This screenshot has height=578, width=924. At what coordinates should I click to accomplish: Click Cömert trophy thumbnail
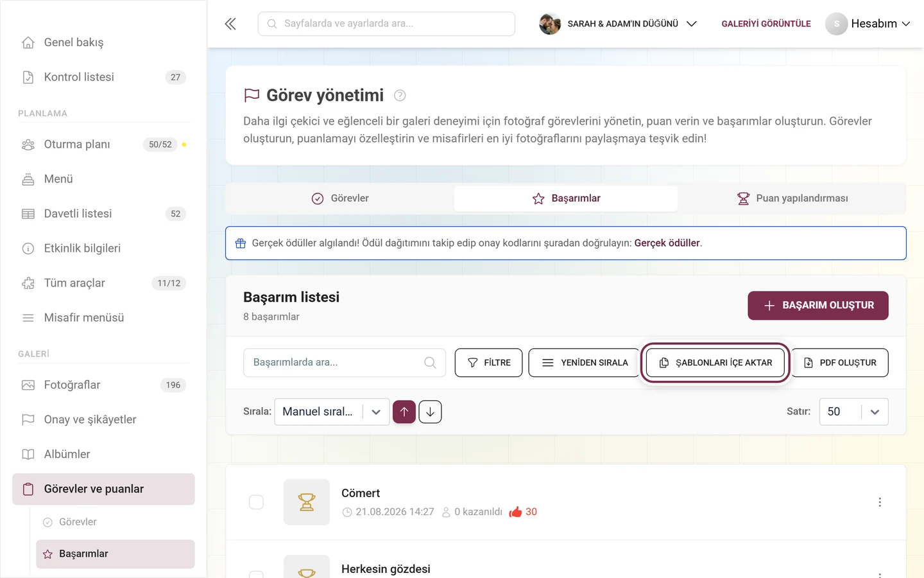pos(307,502)
